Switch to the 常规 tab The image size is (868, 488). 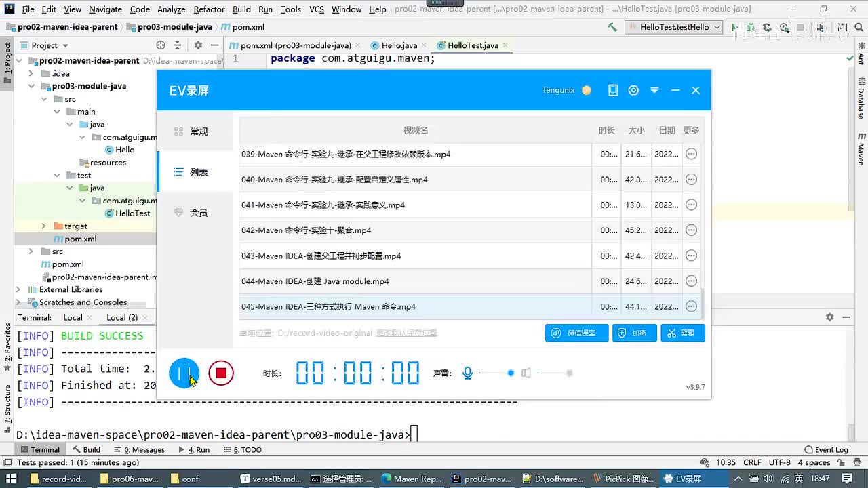tap(195, 131)
